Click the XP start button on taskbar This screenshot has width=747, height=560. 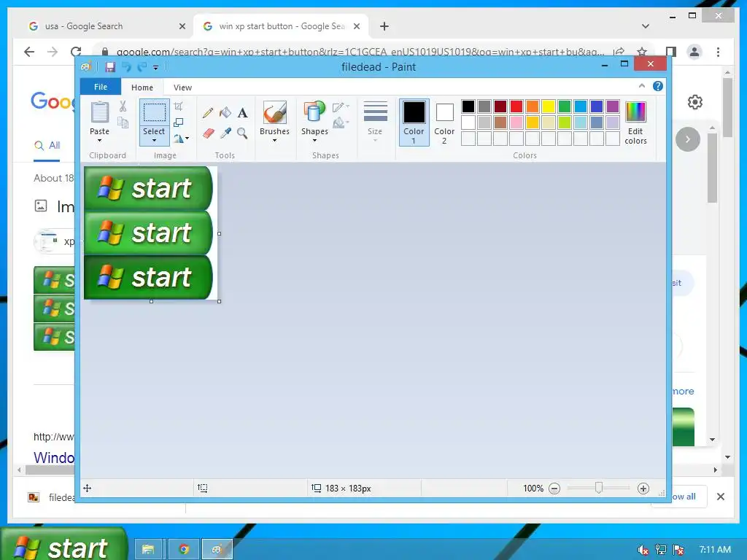click(x=63, y=544)
